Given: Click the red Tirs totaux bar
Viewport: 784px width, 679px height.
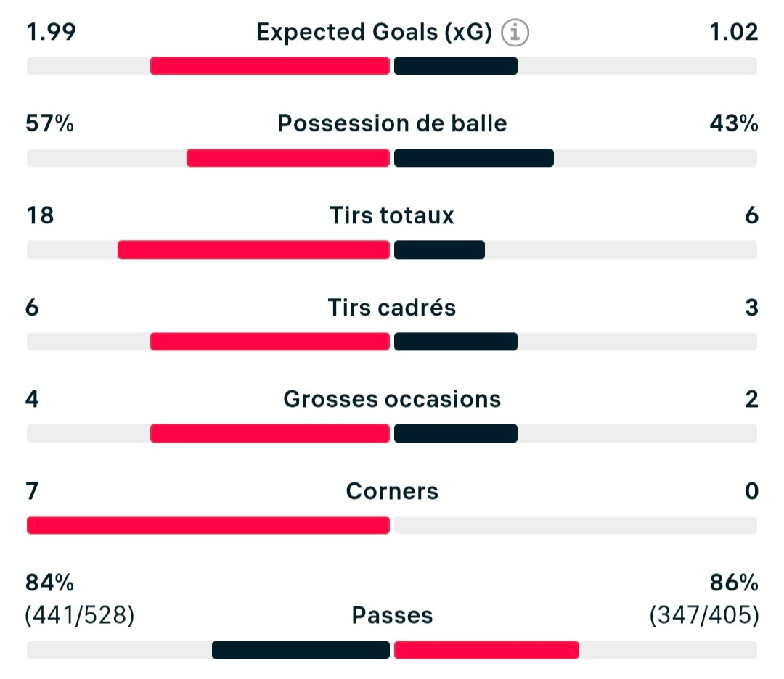Looking at the screenshot, I should 253,250.
